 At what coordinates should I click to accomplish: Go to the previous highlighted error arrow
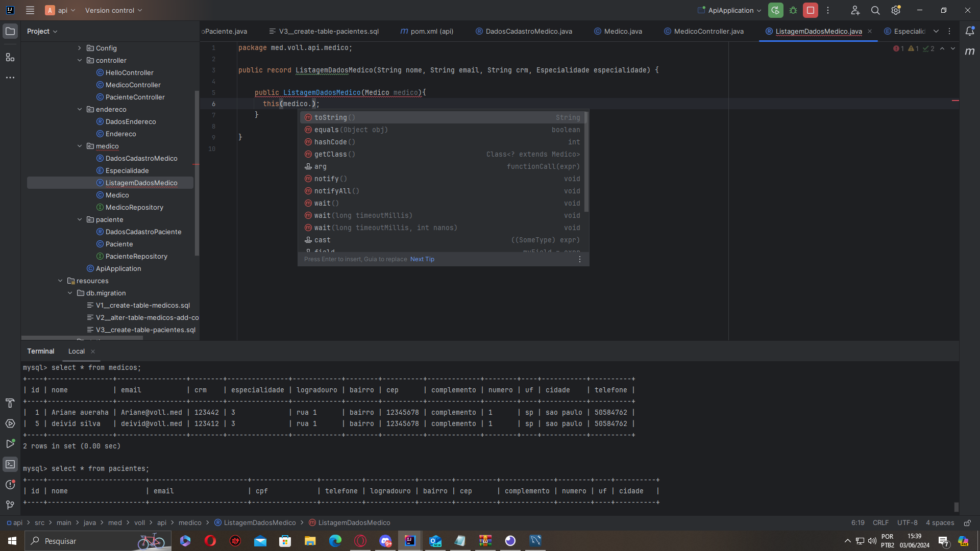942,48
